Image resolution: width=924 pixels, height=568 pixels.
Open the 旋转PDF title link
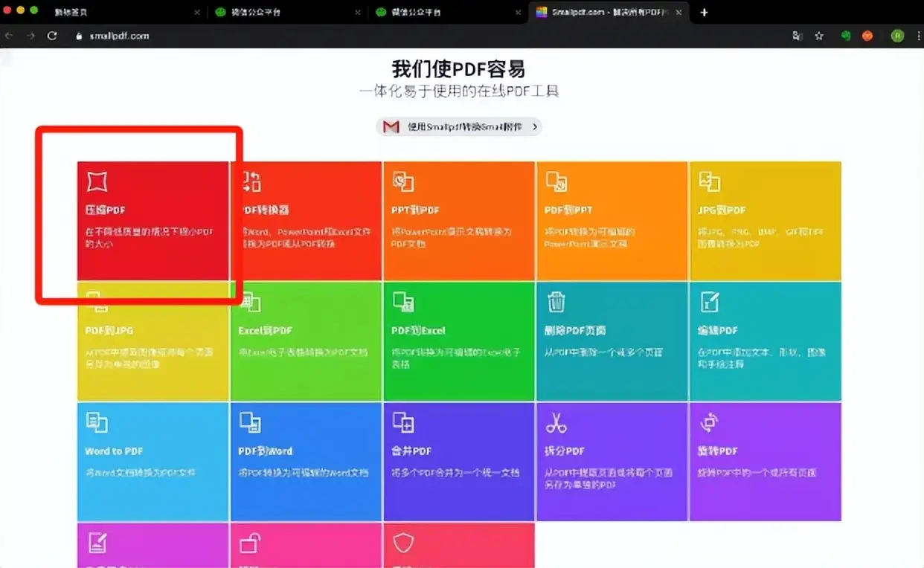718,451
